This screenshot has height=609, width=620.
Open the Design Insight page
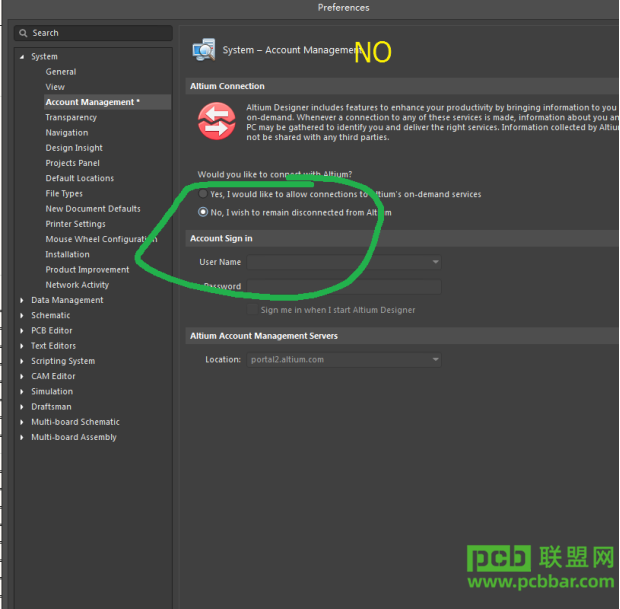[74, 148]
